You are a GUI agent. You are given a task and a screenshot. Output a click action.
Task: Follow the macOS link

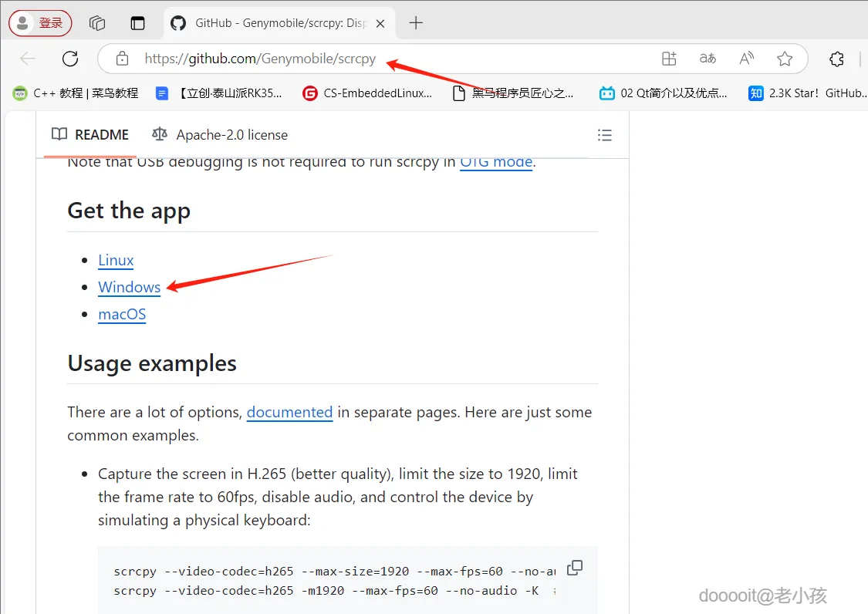pos(122,314)
